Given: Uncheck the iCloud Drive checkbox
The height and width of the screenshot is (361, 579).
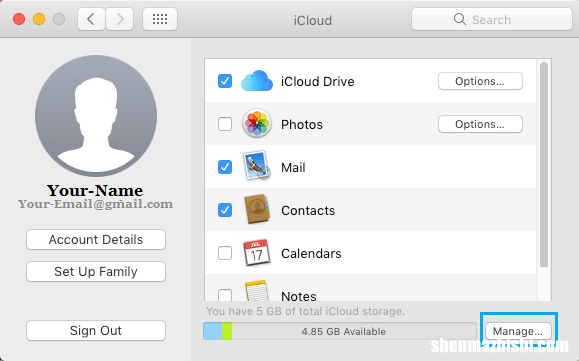Looking at the screenshot, I should coord(225,81).
